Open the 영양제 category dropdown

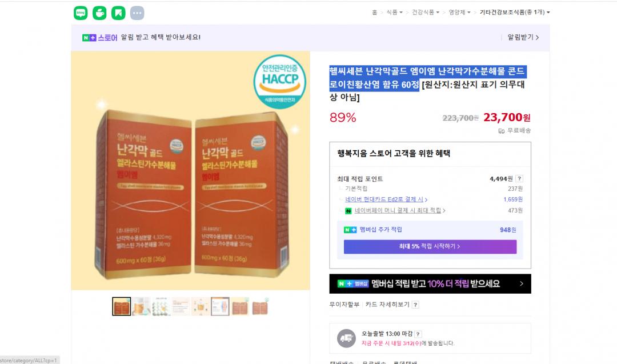coord(459,12)
